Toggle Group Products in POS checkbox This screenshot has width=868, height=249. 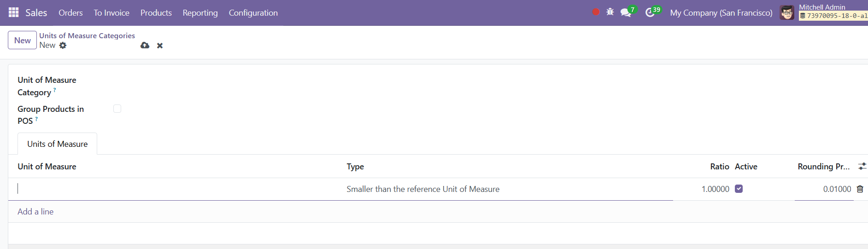click(117, 109)
